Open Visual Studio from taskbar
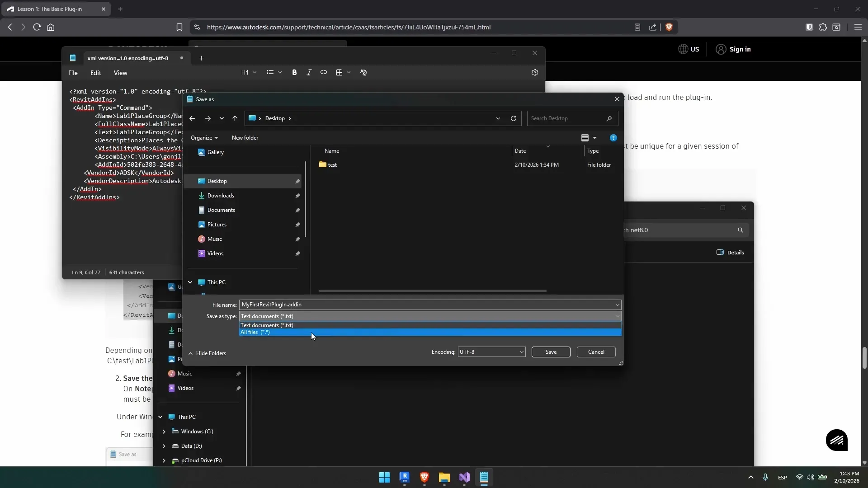Screen dimensions: 868x488 click(464, 478)
